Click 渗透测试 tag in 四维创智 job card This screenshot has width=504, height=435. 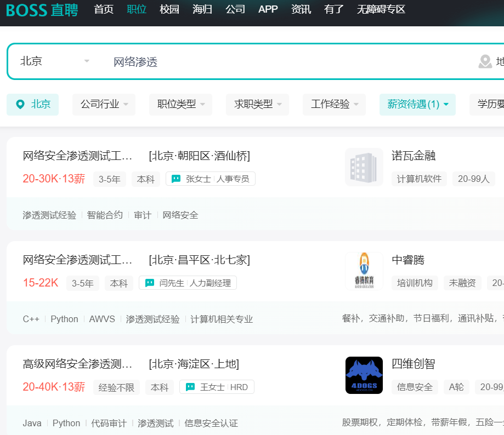[x=156, y=423]
